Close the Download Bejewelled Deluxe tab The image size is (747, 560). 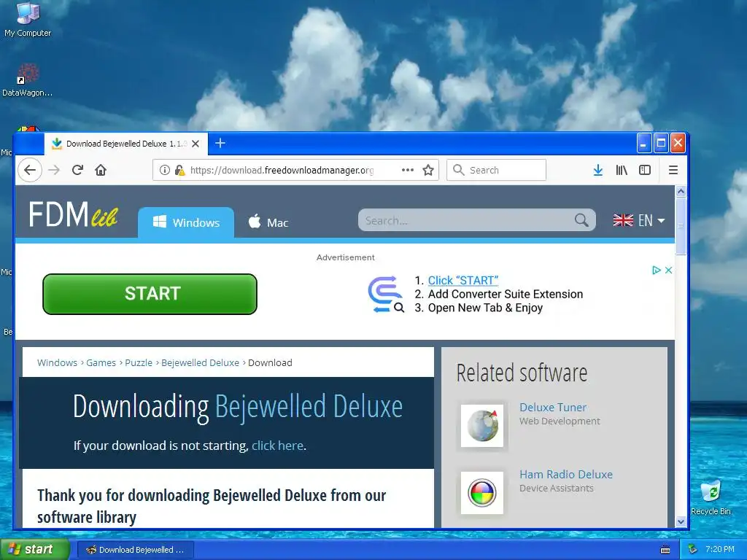coord(196,144)
